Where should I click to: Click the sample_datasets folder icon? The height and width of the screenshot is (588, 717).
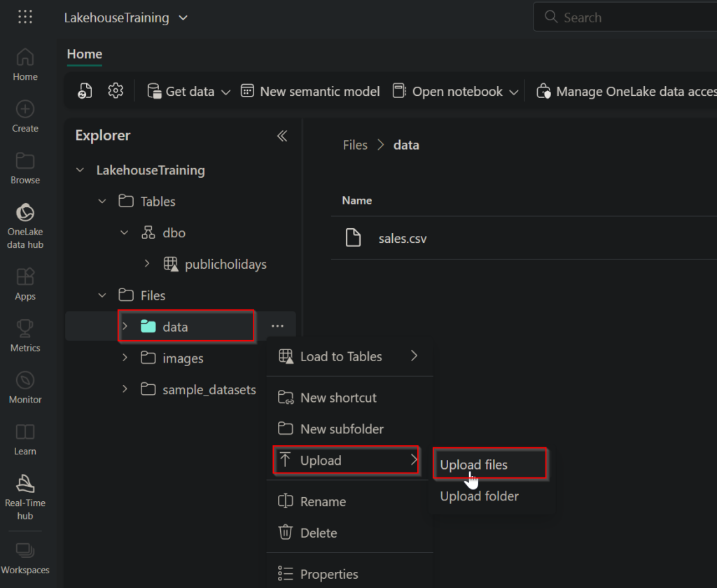pyautogui.click(x=148, y=389)
